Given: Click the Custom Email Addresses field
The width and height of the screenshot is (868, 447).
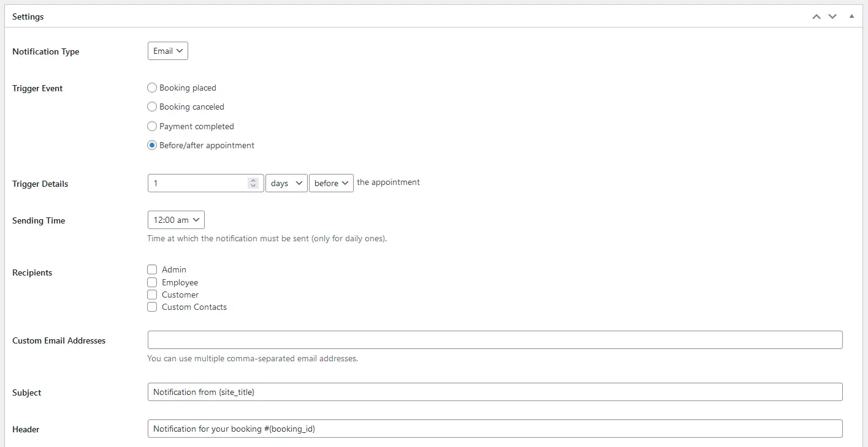Looking at the screenshot, I should tap(495, 340).
